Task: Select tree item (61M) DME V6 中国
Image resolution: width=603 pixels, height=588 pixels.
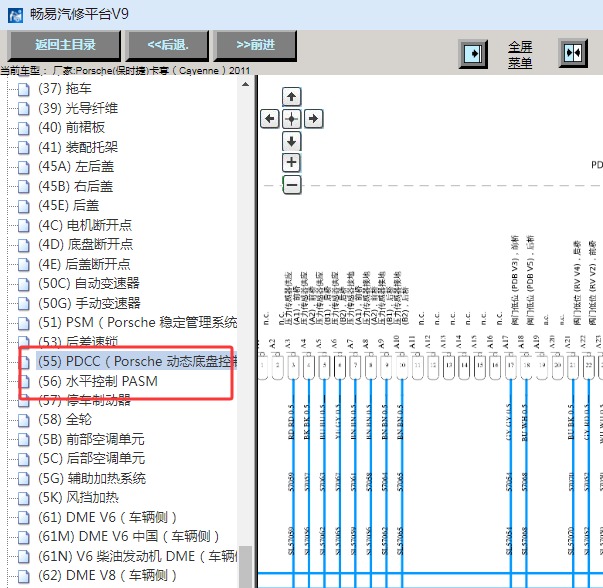Action: (x=128, y=536)
